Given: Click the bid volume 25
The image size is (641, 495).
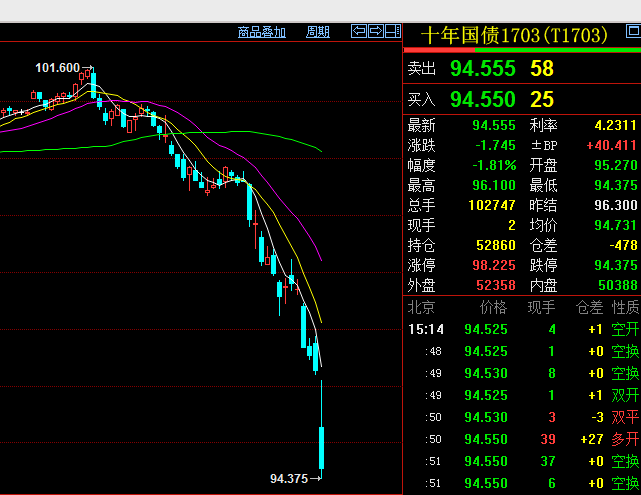Looking at the screenshot, I should 542,99.
